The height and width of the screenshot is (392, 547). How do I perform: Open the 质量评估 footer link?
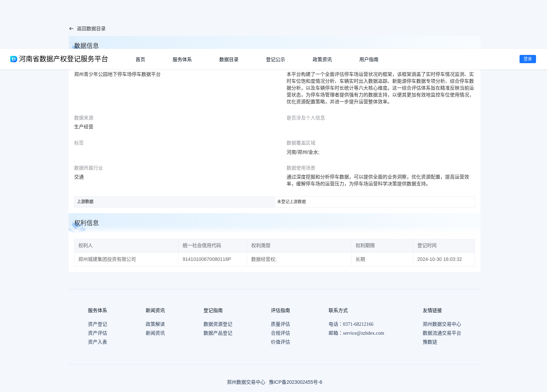pos(280,324)
